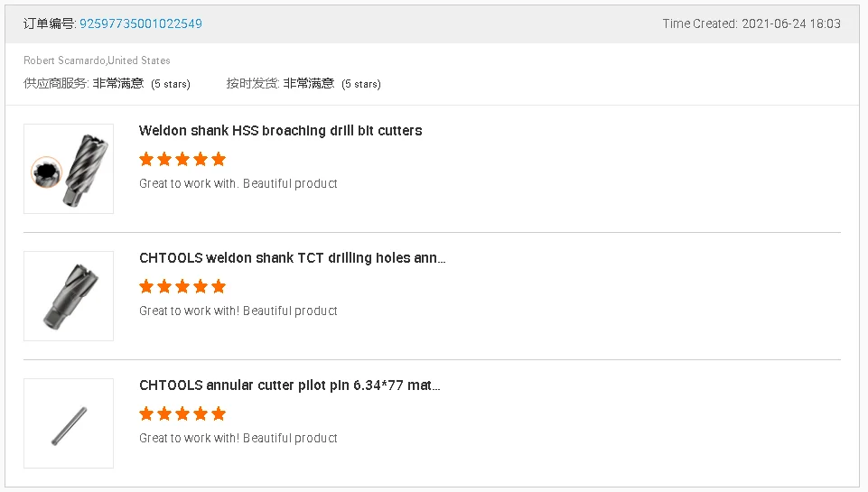Click the 按时发货 on-time shipment rating
868x492 pixels.
click(x=303, y=83)
